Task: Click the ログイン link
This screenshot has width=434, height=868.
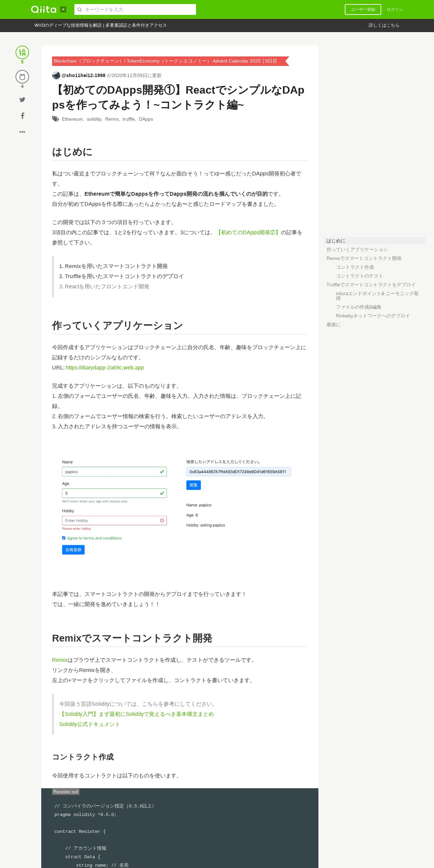Action: pos(395,9)
